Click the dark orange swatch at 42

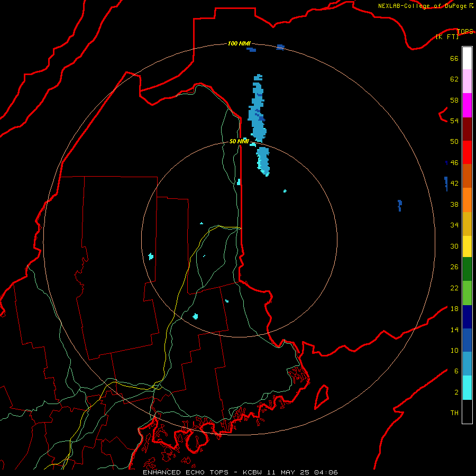click(467, 176)
